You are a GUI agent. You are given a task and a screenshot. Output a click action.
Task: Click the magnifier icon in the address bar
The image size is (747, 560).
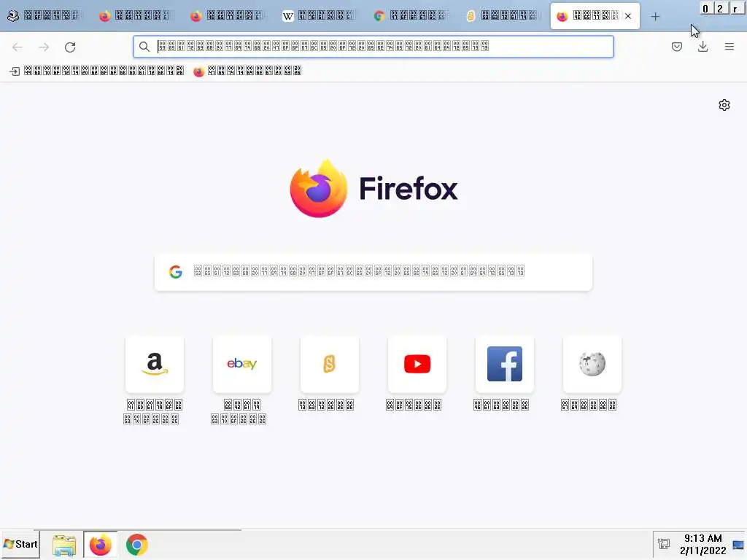144,46
